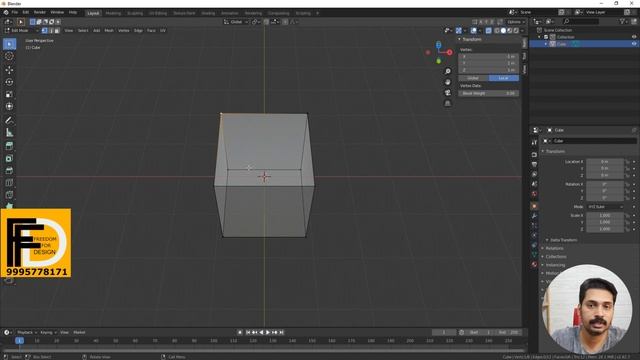Open the File menu
This screenshot has height=360, width=640.
pos(15,13)
